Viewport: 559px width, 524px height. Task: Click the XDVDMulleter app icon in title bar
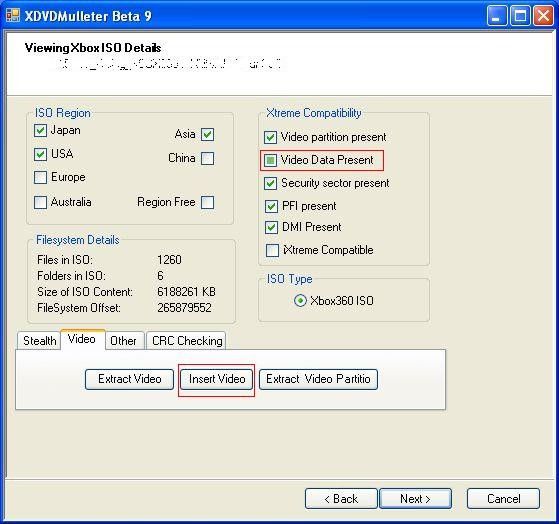point(13,15)
